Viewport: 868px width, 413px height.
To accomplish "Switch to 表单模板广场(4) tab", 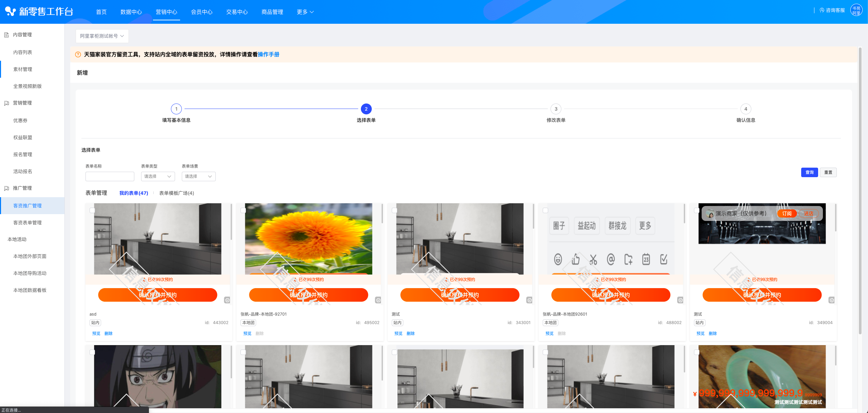I will pos(176,193).
